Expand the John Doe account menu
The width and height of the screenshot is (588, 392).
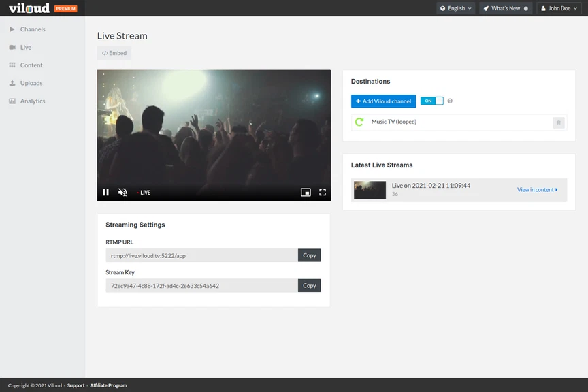point(559,8)
